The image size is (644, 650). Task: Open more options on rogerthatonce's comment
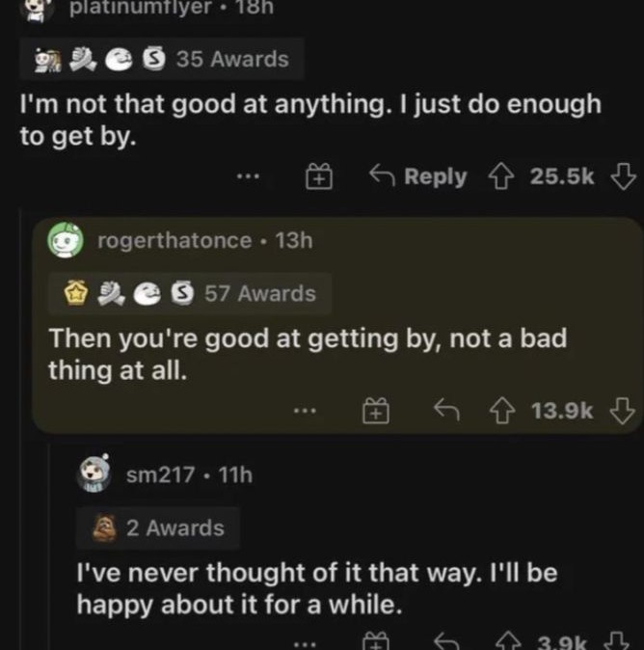click(x=305, y=412)
